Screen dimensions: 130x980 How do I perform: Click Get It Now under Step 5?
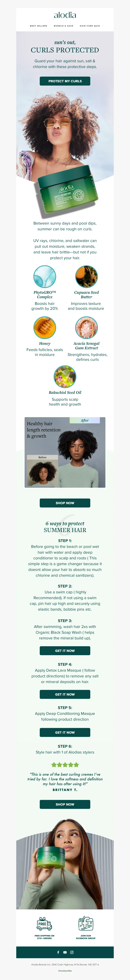click(65, 732)
